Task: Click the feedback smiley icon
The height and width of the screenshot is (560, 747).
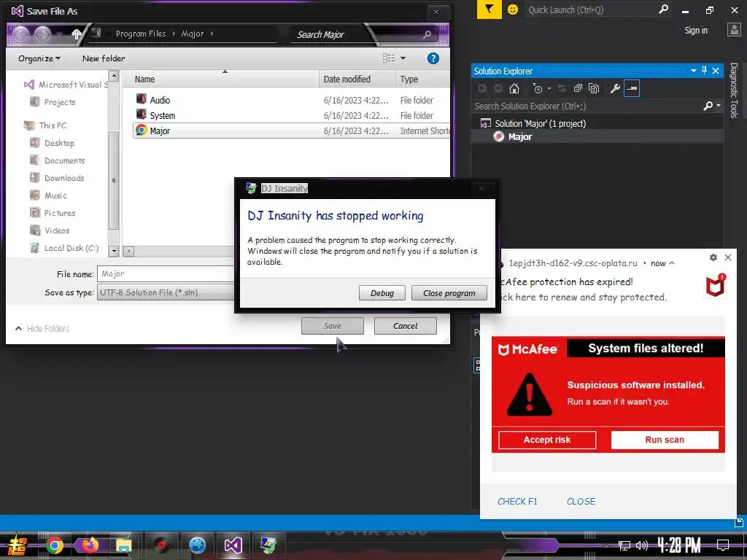Action: click(513, 9)
